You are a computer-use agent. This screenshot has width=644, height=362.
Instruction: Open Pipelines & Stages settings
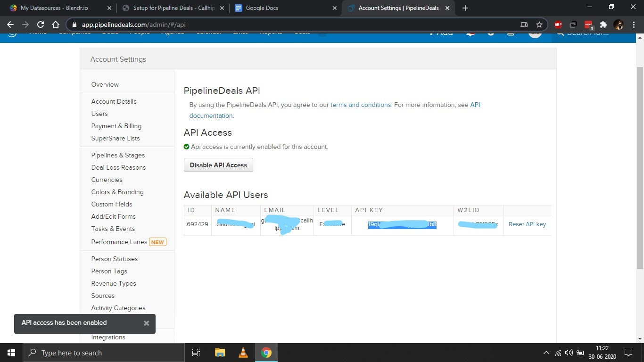pos(118,156)
